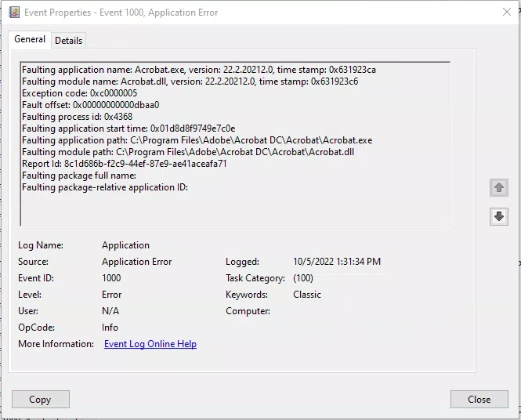Click the 'Event ID:' label
The image size is (521, 420).
click(x=36, y=278)
